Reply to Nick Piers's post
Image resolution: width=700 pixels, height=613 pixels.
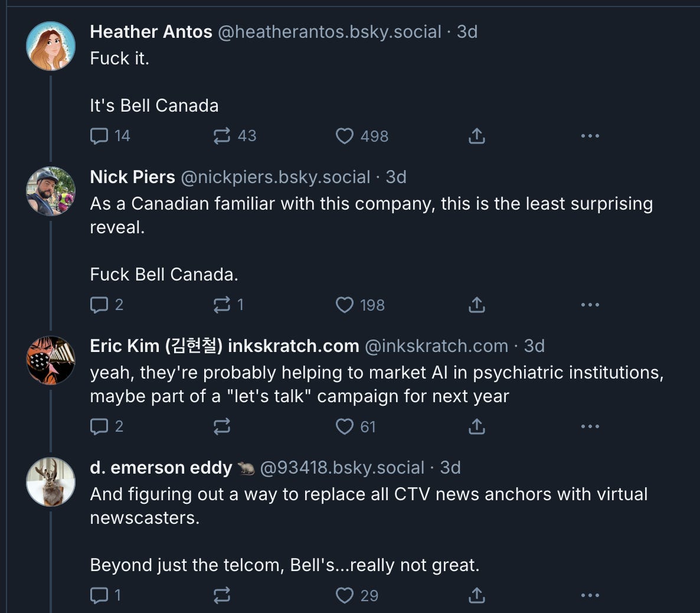99,305
